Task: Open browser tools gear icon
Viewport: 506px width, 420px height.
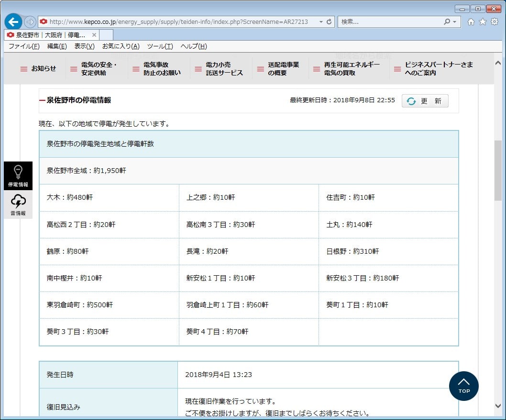Action: click(x=495, y=22)
